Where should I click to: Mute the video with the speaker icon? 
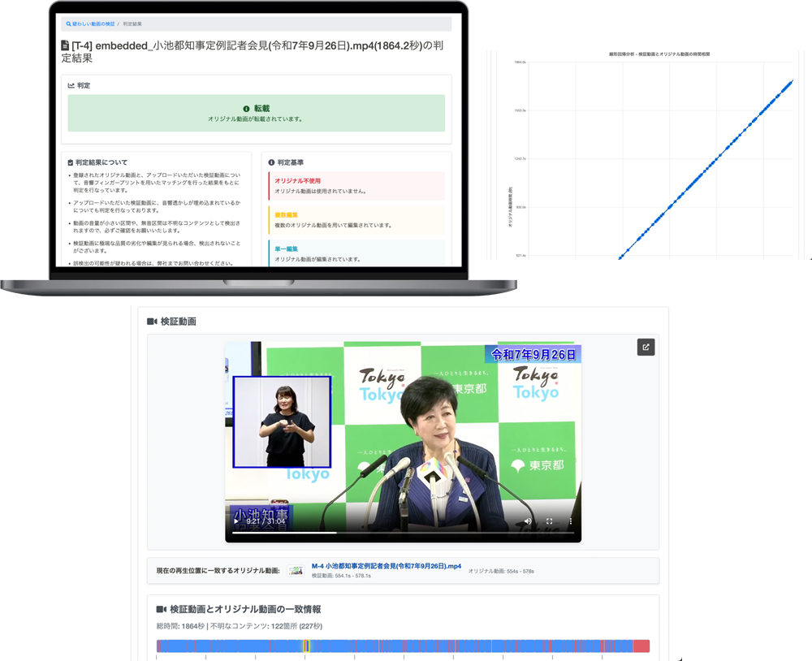(x=528, y=521)
